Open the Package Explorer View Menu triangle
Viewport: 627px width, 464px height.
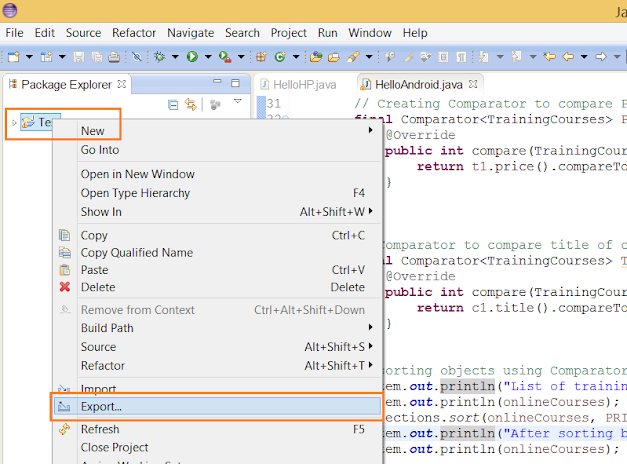(x=238, y=101)
